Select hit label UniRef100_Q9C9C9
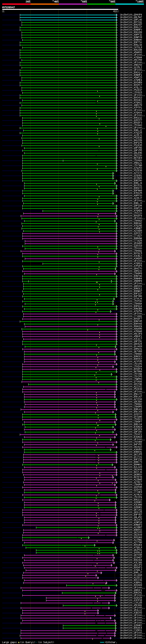Viewport: 146px width, 644px height. click(x=131, y=429)
